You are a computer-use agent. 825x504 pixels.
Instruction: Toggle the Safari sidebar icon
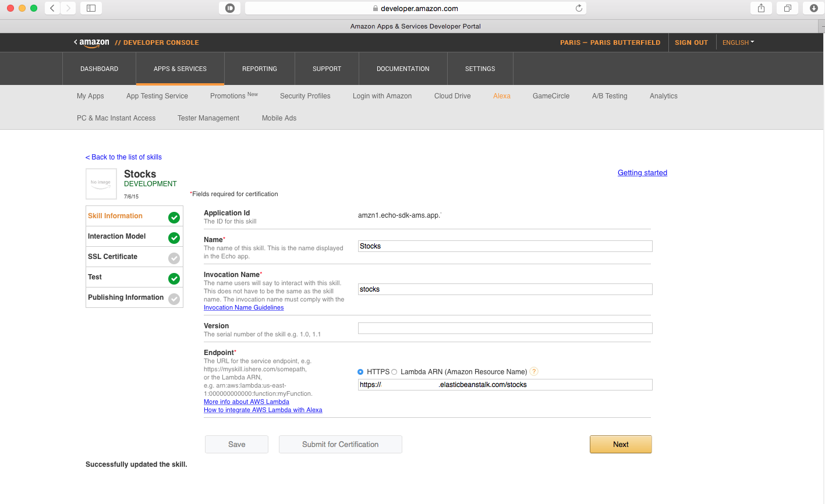click(91, 8)
